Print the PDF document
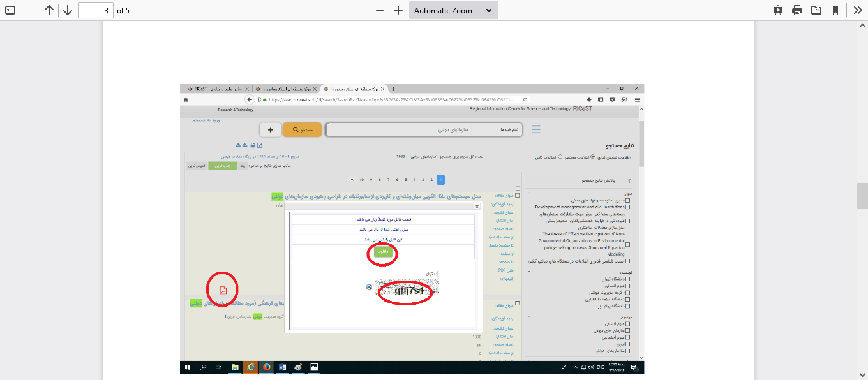The height and width of the screenshot is (380, 868). (x=797, y=10)
